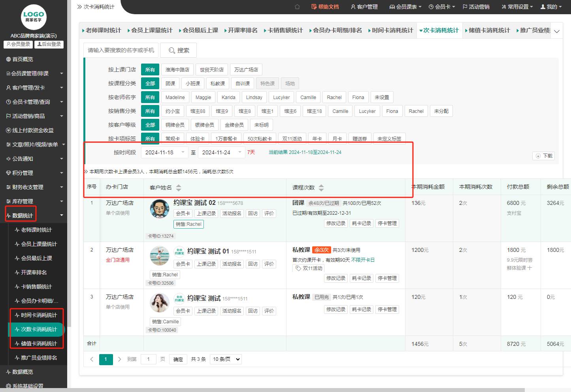The width and height of the screenshot is (571, 392).
Task: Click 停卡管理 in 私教课 余3次 row
Action: coord(387,278)
